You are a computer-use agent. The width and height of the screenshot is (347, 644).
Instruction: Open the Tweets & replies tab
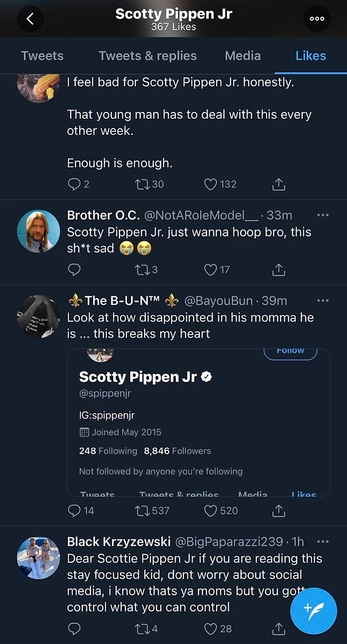(147, 56)
